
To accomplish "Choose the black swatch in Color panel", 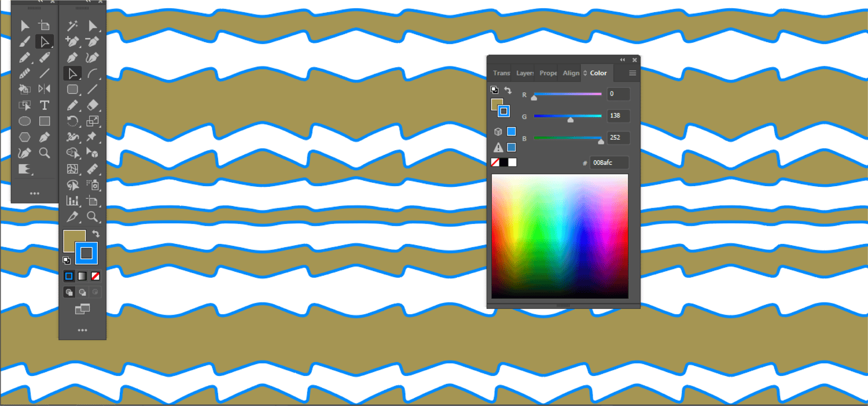I will coord(503,163).
